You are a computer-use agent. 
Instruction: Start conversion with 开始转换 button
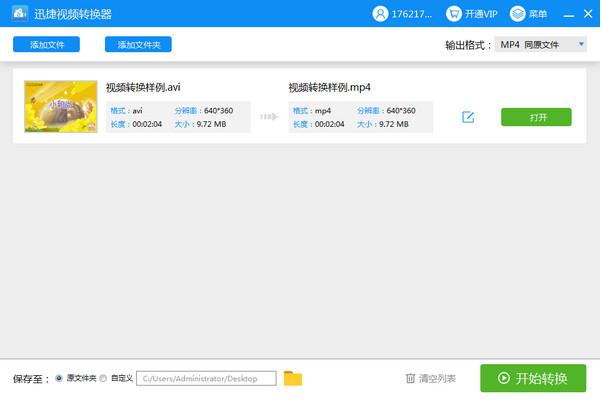tap(533, 378)
